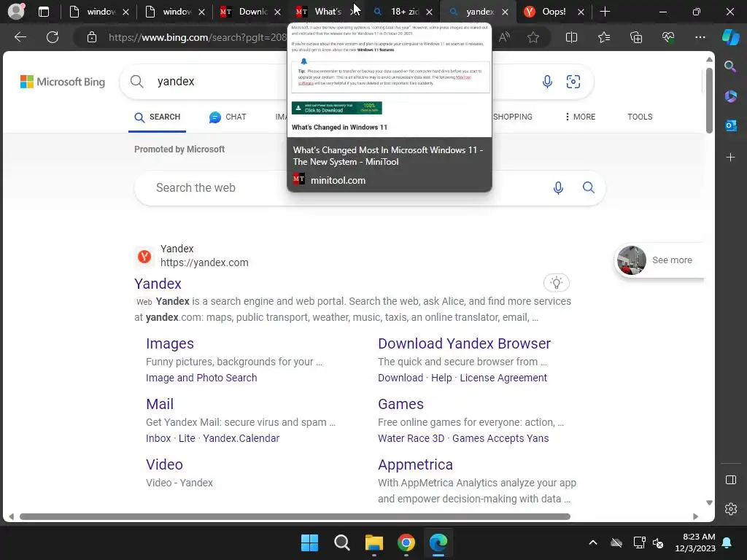Open the Mail sublink
This screenshot has height=560, width=747.
pos(160,404)
